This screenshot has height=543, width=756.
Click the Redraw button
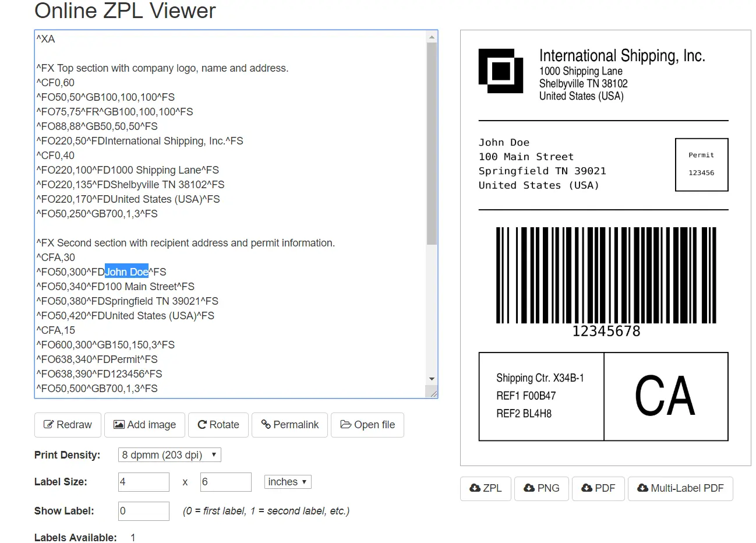tap(68, 425)
